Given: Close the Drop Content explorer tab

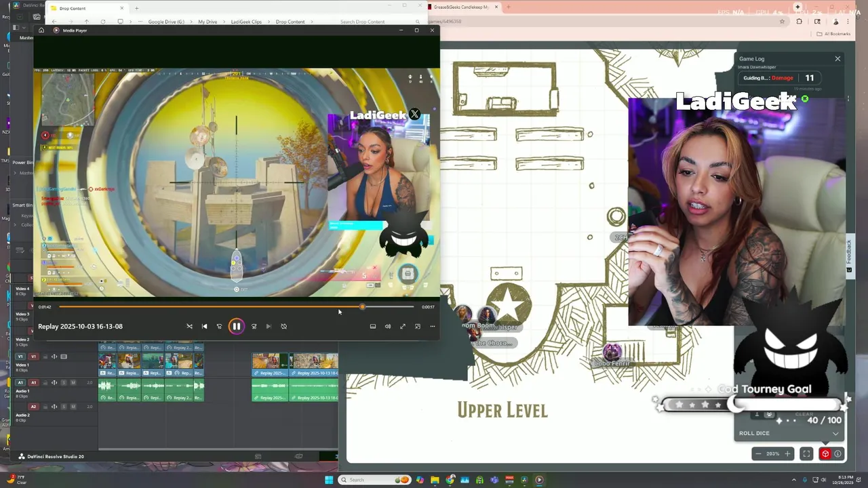Looking at the screenshot, I should coord(122,8).
